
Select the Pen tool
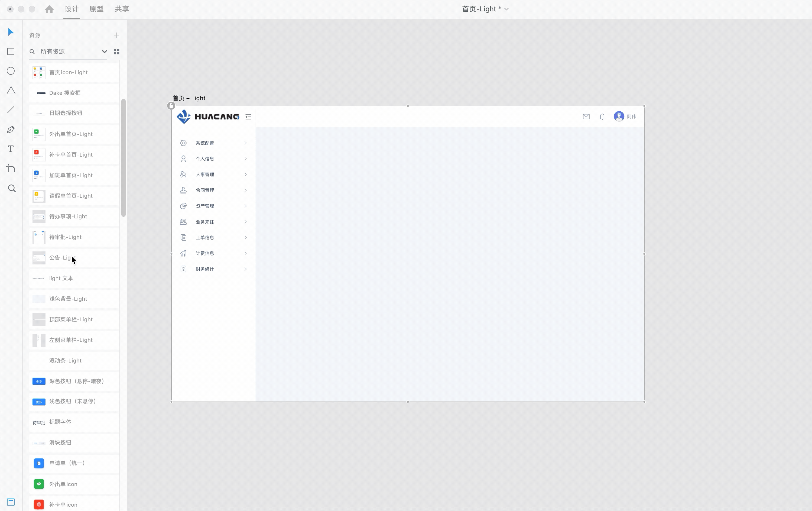click(11, 130)
